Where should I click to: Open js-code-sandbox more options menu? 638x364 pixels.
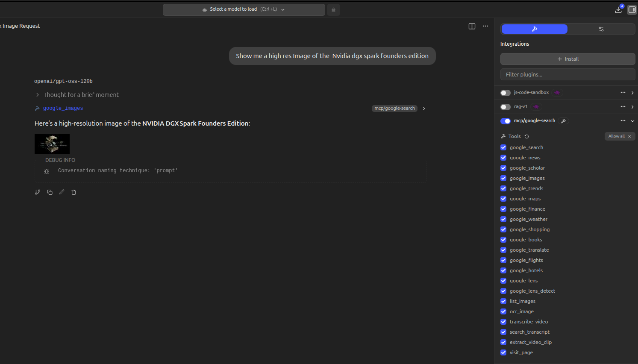(623, 92)
